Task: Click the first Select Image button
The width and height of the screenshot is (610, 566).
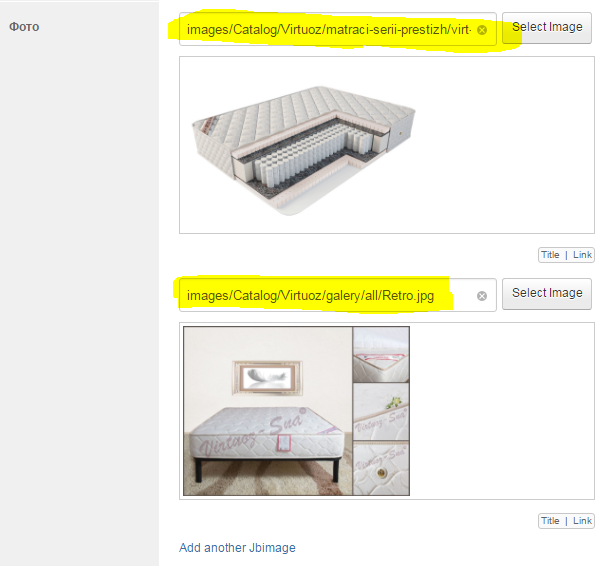Action: [547, 28]
